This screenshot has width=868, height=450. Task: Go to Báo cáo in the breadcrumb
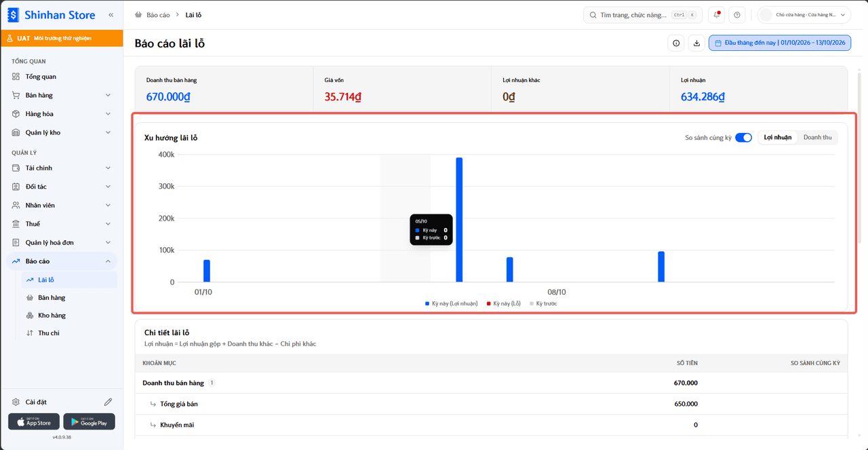(x=158, y=14)
